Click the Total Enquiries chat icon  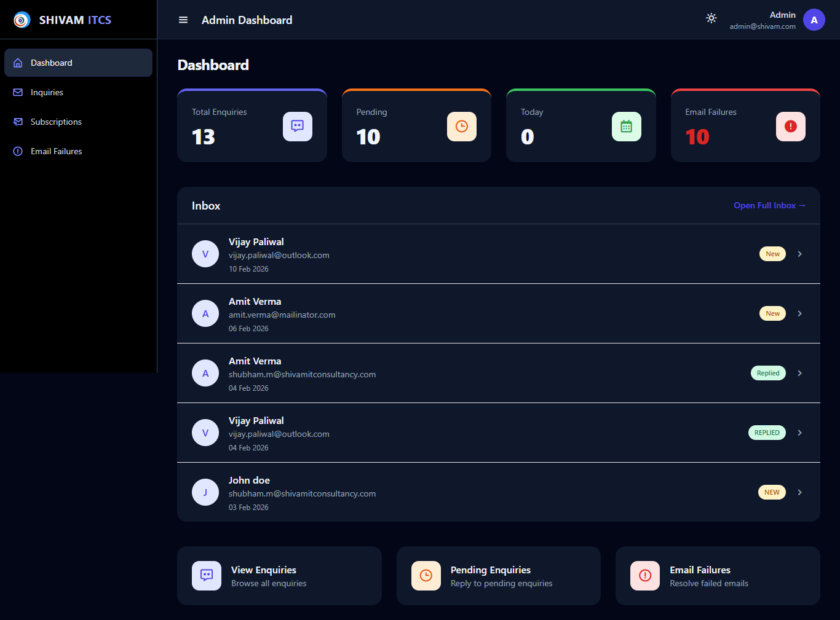pos(297,127)
